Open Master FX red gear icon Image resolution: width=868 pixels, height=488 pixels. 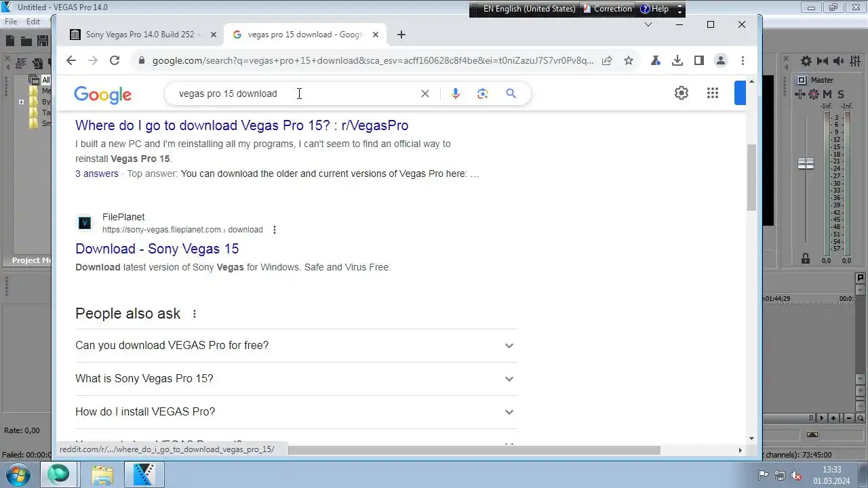814,94
